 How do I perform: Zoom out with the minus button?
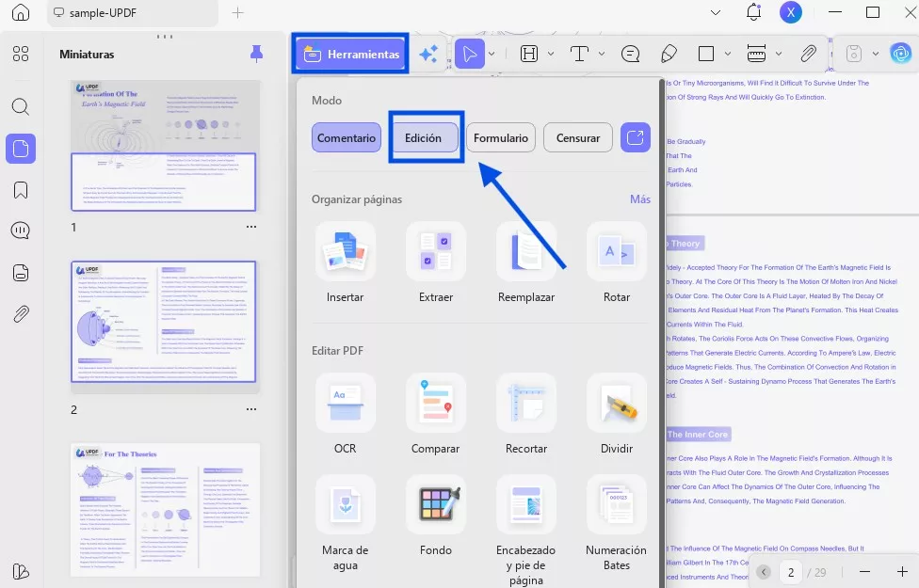(864, 572)
